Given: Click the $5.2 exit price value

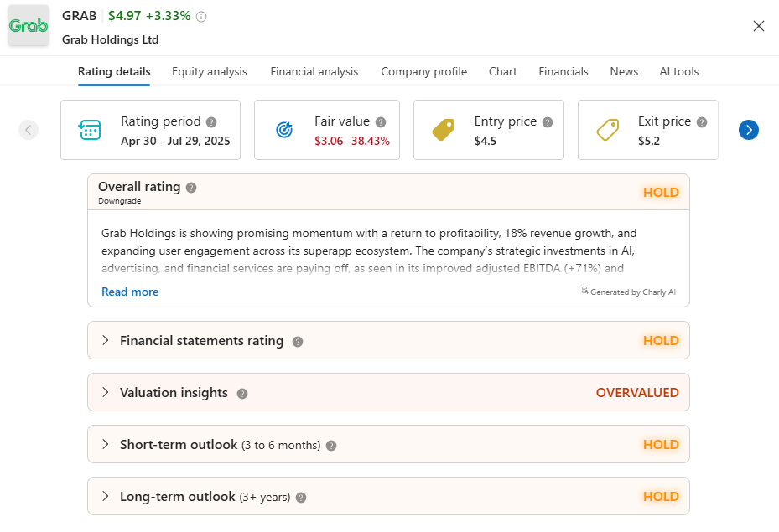Looking at the screenshot, I should click(649, 141).
